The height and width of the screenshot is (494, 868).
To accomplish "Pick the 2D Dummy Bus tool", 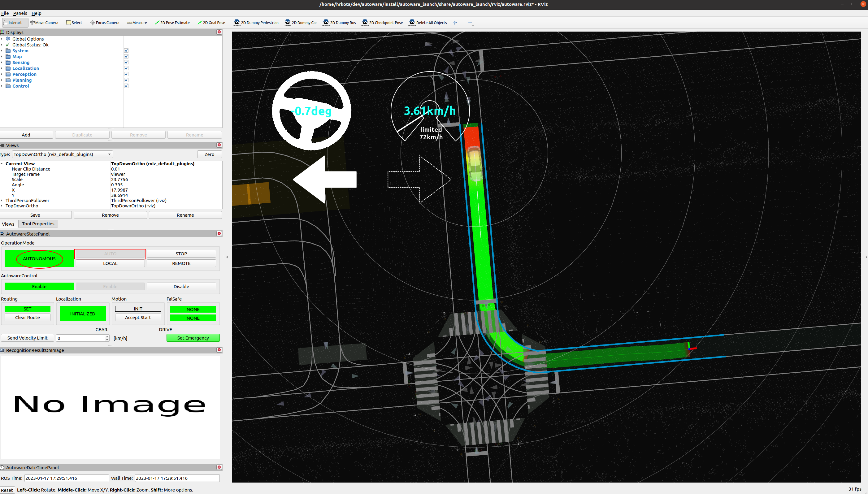I will coord(339,23).
